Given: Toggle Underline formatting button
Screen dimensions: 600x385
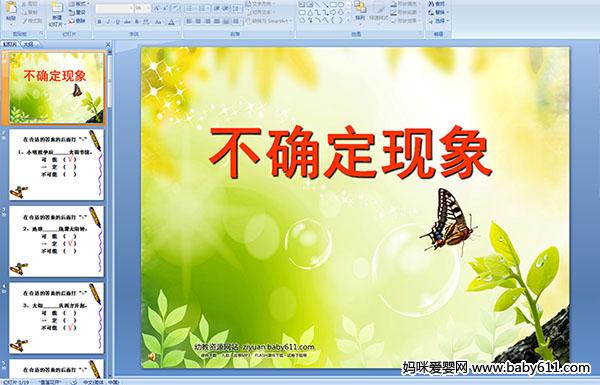Looking at the screenshot, I should click(117, 22).
